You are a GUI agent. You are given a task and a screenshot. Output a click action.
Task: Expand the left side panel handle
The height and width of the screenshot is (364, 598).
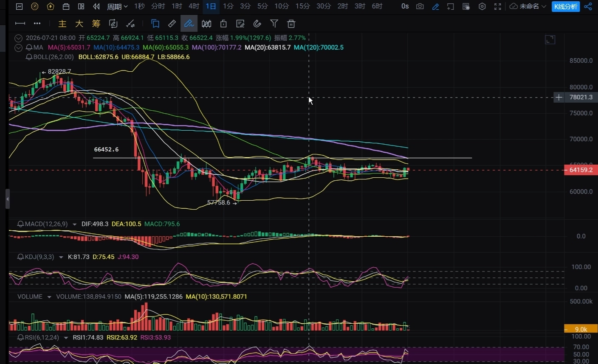7,199
